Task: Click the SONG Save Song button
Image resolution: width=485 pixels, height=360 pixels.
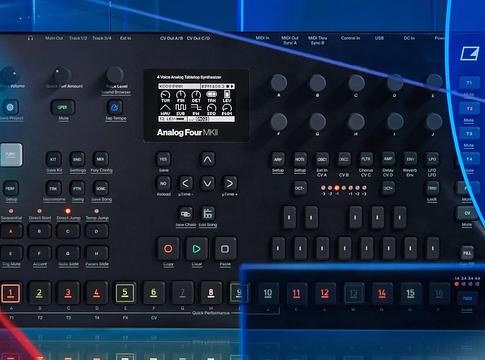Action: (101, 188)
